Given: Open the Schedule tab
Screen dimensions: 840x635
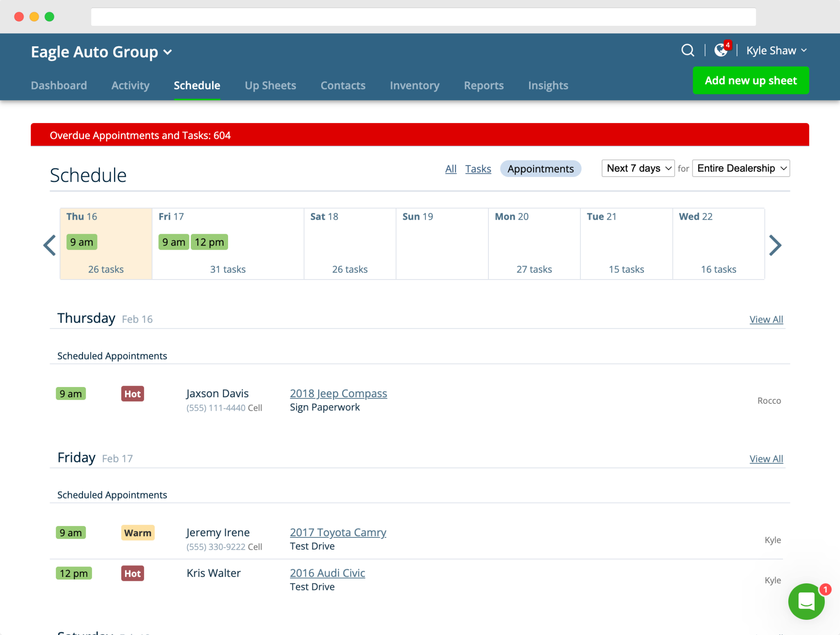Looking at the screenshot, I should tap(196, 85).
